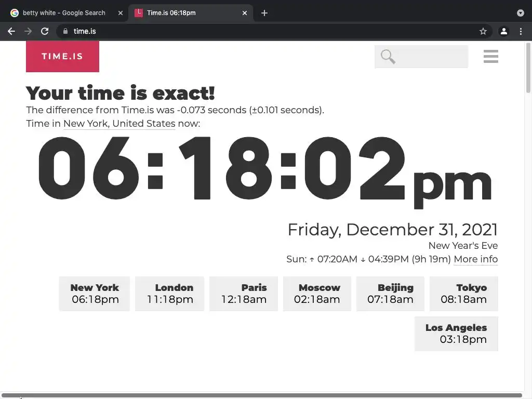Open the Moscow 02:18am tile
This screenshot has width=532, height=399.
tap(317, 294)
